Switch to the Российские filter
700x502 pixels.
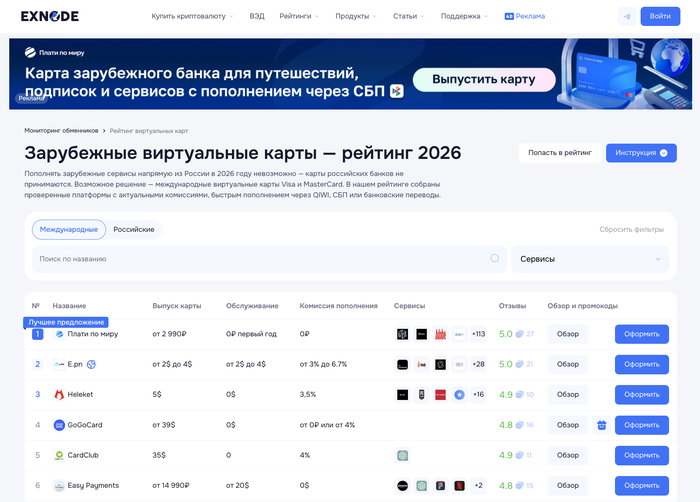(x=133, y=229)
